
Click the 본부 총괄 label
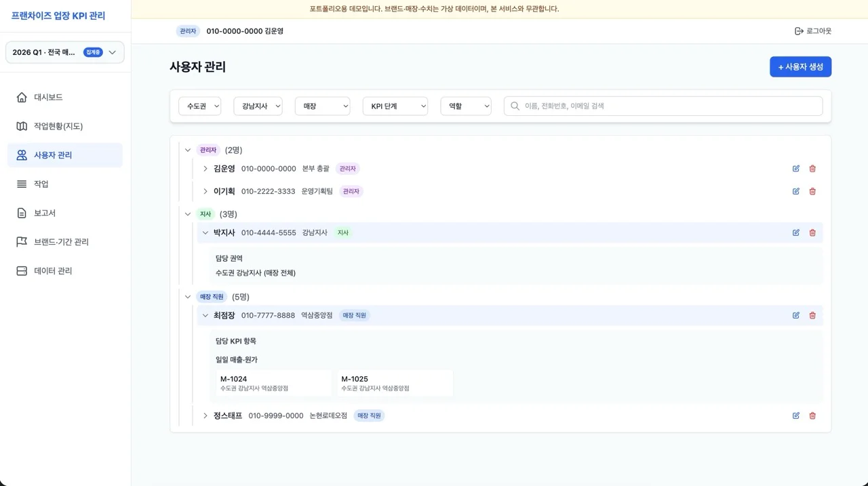pyautogui.click(x=316, y=169)
